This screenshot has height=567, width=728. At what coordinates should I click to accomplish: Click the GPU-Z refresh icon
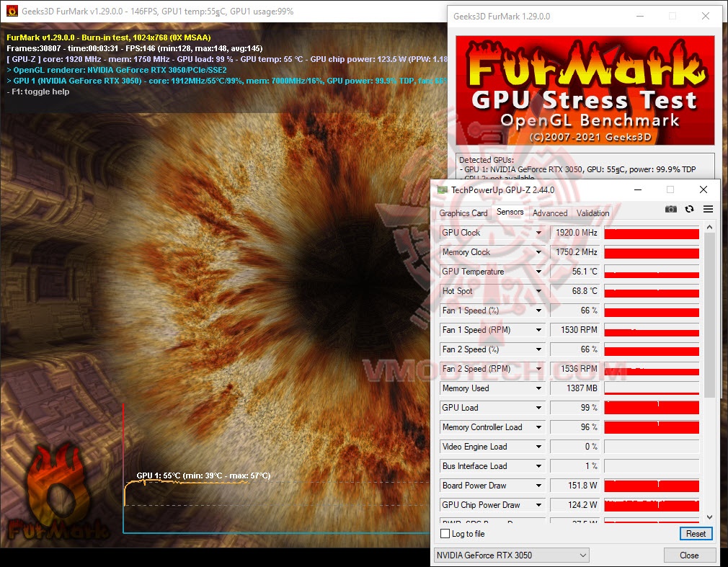(x=690, y=208)
